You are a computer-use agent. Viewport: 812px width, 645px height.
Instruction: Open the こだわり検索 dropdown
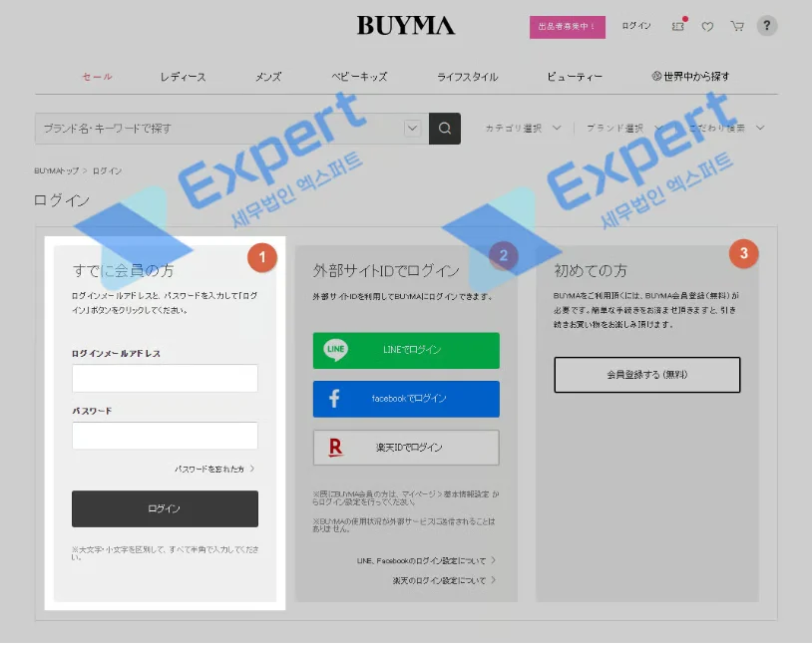tap(726, 128)
